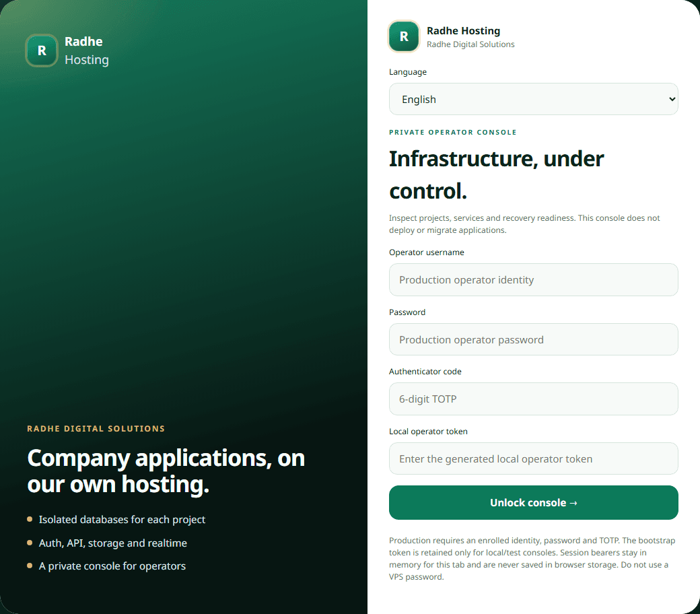Focus the Production operator password field
This screenshot has width=700, height=614.
pos(534,339)
